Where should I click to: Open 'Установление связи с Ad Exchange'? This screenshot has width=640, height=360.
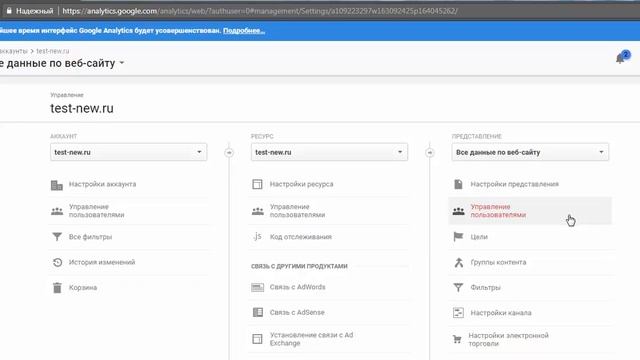(x=311, y=339)
